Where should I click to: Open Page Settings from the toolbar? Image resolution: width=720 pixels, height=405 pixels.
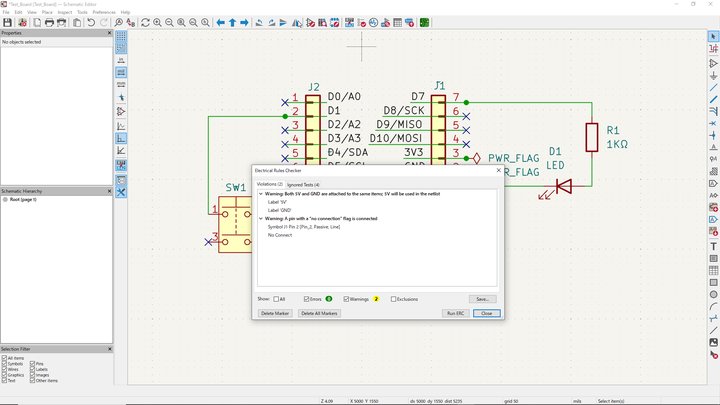coord(37,22)
